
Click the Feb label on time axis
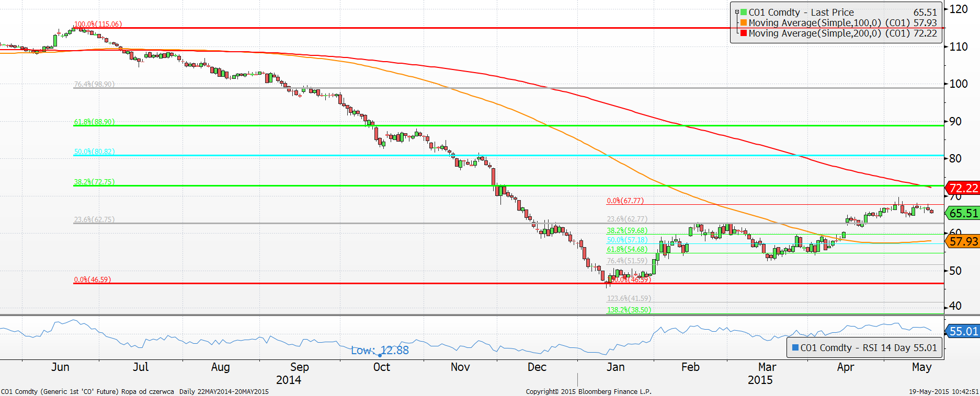[x=690, y=367]
